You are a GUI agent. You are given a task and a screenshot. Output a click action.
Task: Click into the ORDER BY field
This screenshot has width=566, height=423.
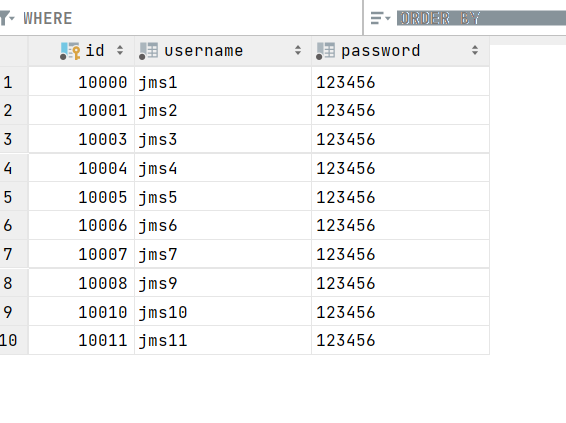[x=481, y=18]
